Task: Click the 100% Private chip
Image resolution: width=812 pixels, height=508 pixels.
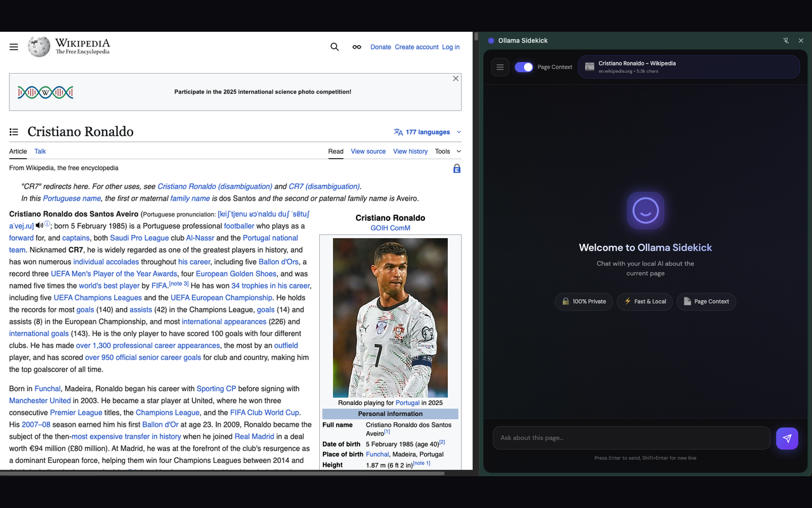Action: pyautogui.click(x=584, y=302)
